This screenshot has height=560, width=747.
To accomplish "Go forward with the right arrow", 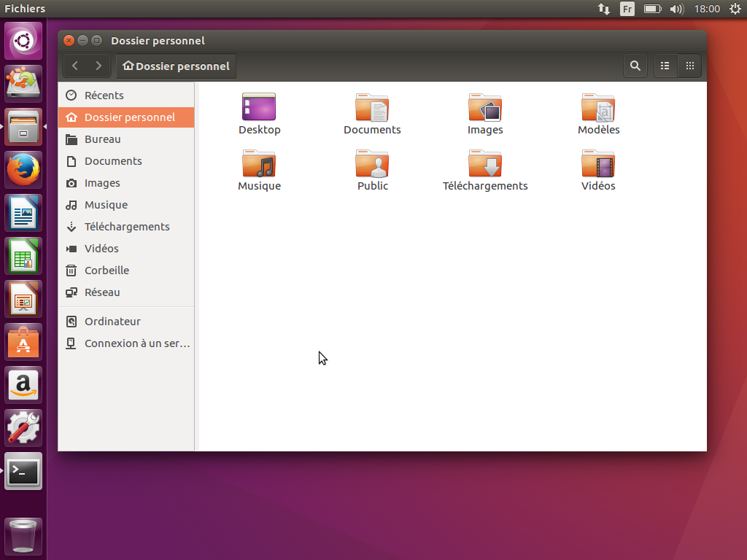I will pyautogui.click(x=98, y=66).
